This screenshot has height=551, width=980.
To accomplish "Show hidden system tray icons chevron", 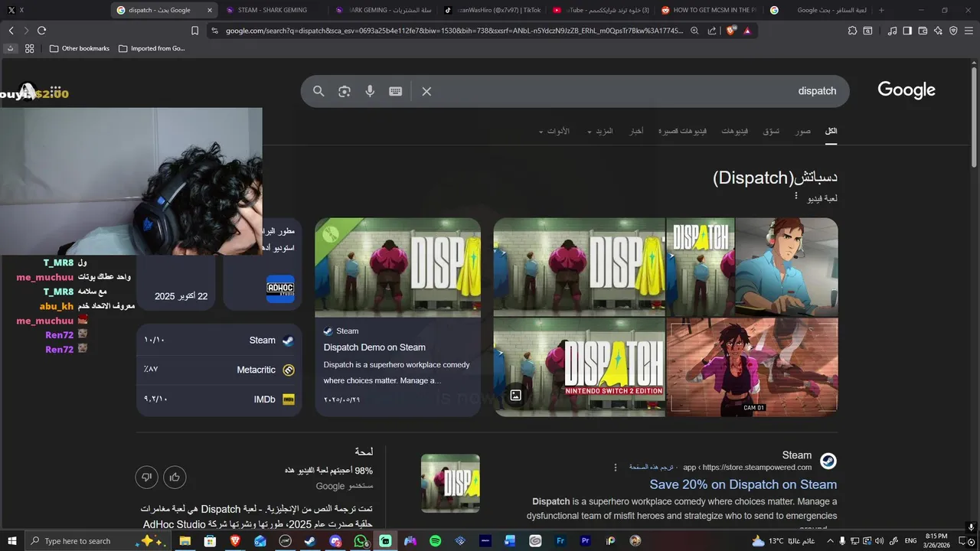I will pyautogui.click(x=828, y=541).
